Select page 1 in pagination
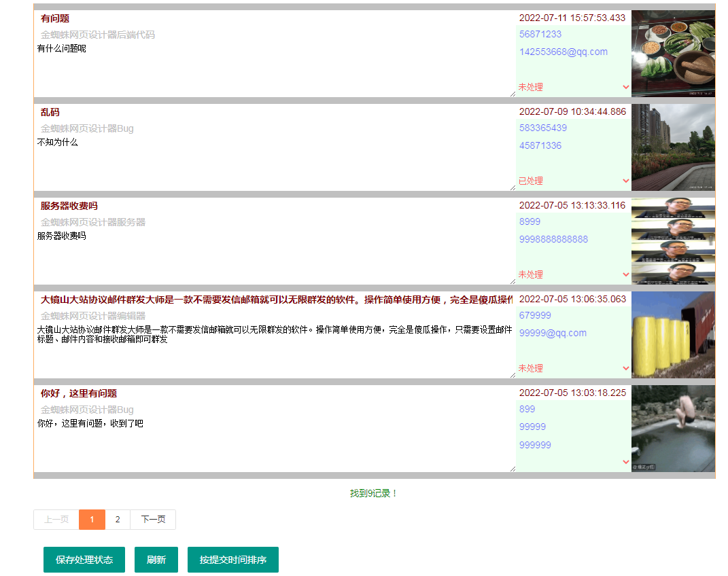 pos(92,520)
